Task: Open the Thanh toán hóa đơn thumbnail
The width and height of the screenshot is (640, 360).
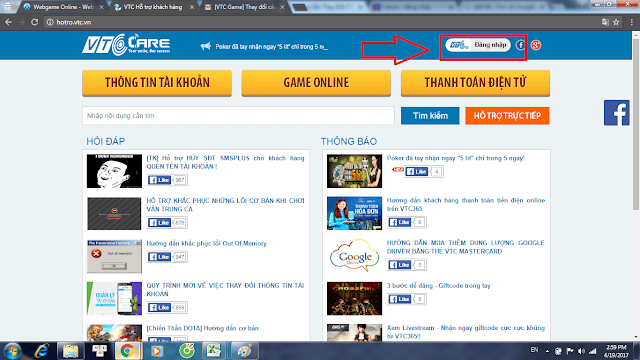Action: tap(354, 213)
